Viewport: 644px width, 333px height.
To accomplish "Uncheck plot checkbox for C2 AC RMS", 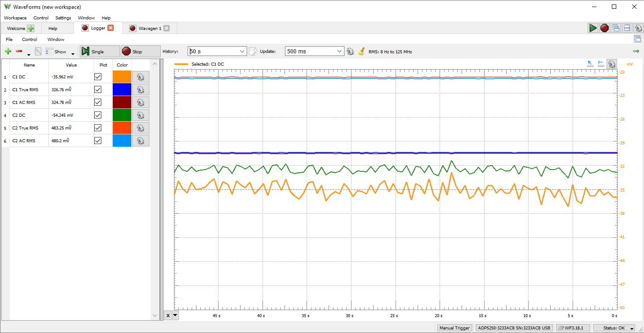I will tap(98, 141).
